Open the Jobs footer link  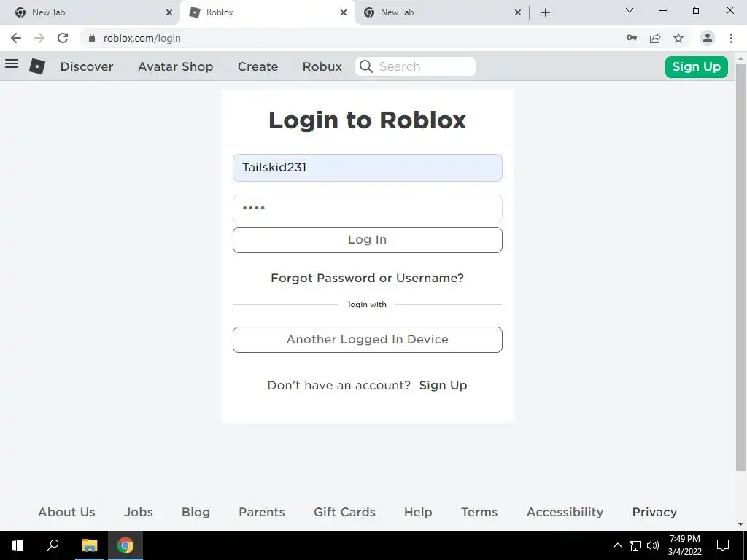pos(139,512)
